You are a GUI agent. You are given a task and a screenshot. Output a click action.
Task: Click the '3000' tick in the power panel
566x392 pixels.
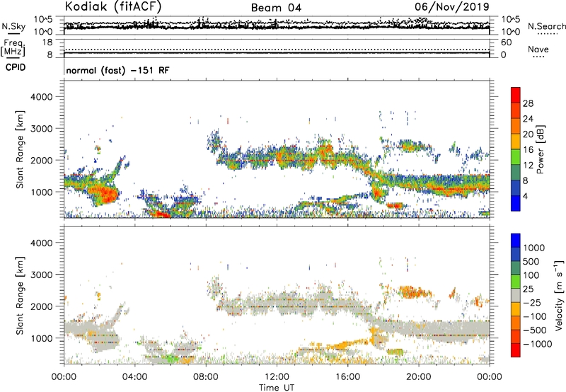tap(41, 129)
